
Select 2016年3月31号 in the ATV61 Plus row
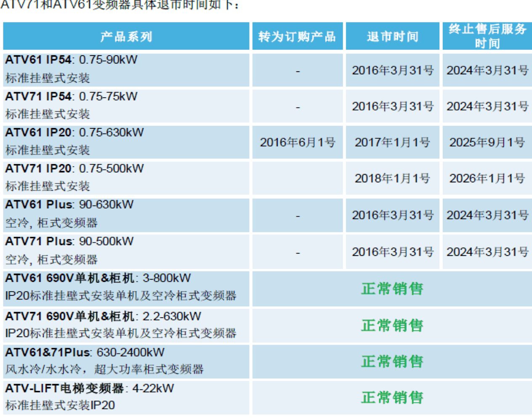(x=393, y=215)
